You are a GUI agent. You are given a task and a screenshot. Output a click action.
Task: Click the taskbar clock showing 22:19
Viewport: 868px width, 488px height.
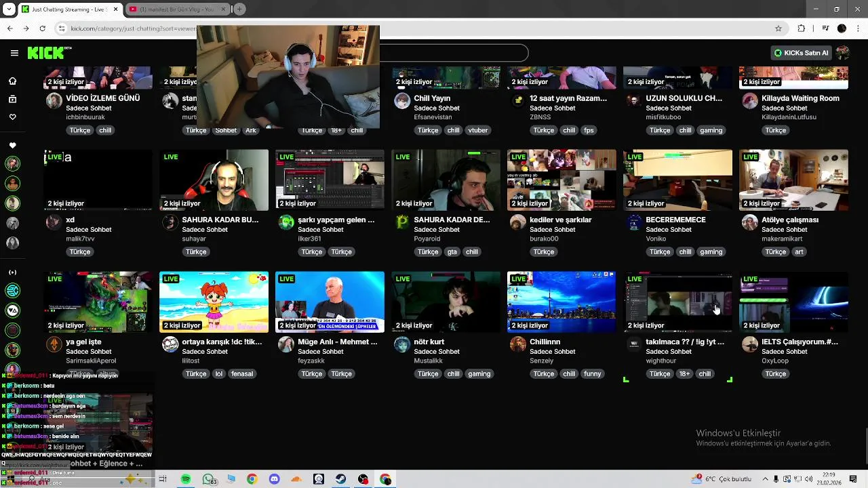[x=829, y=479]
